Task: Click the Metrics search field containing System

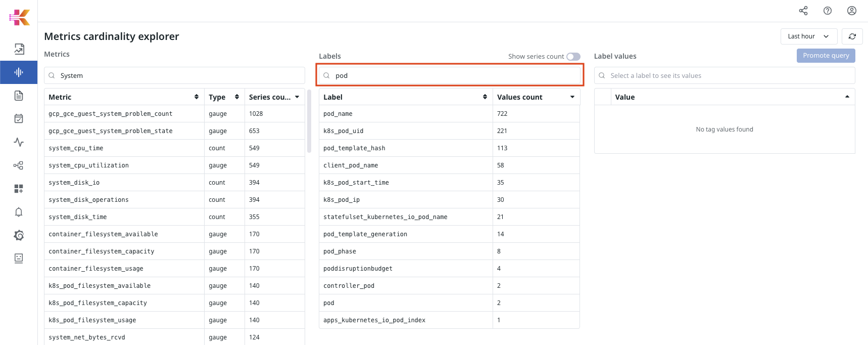Action: click(x=174, y=76)
